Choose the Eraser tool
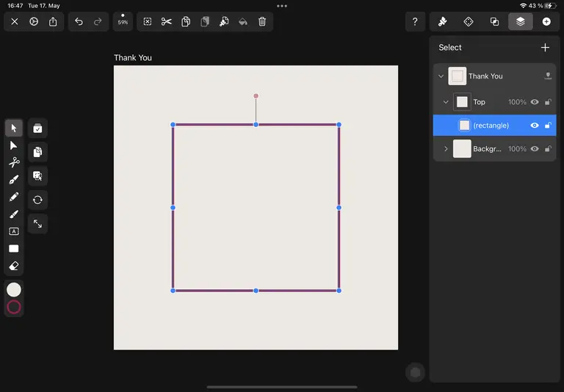This screenshot has width=564, height=392. (14, 266)
